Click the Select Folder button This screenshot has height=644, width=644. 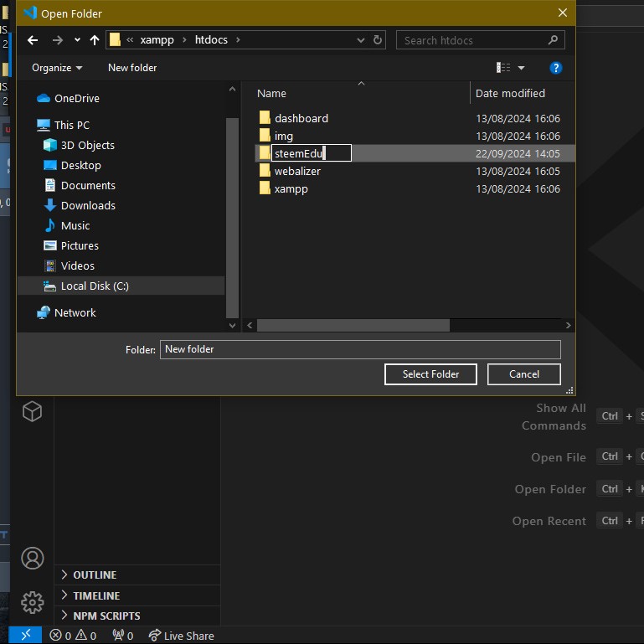(430, 374)
